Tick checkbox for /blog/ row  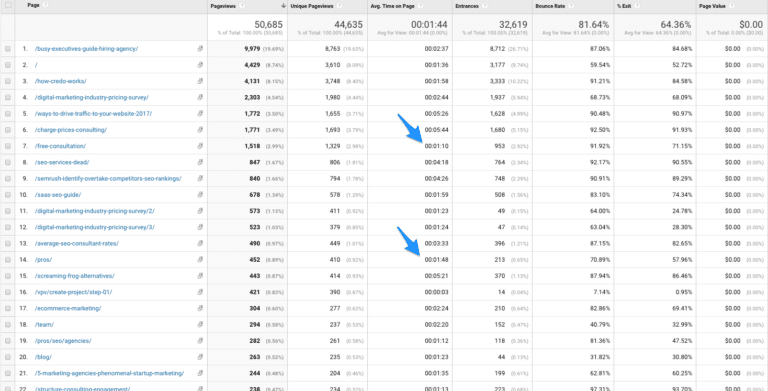point(7,357)
